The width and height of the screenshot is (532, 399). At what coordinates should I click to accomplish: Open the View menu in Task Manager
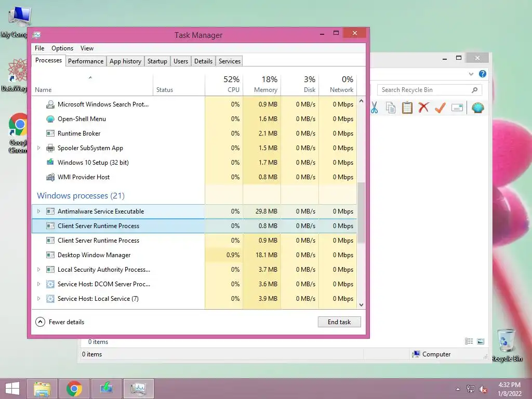coord(87,48)
